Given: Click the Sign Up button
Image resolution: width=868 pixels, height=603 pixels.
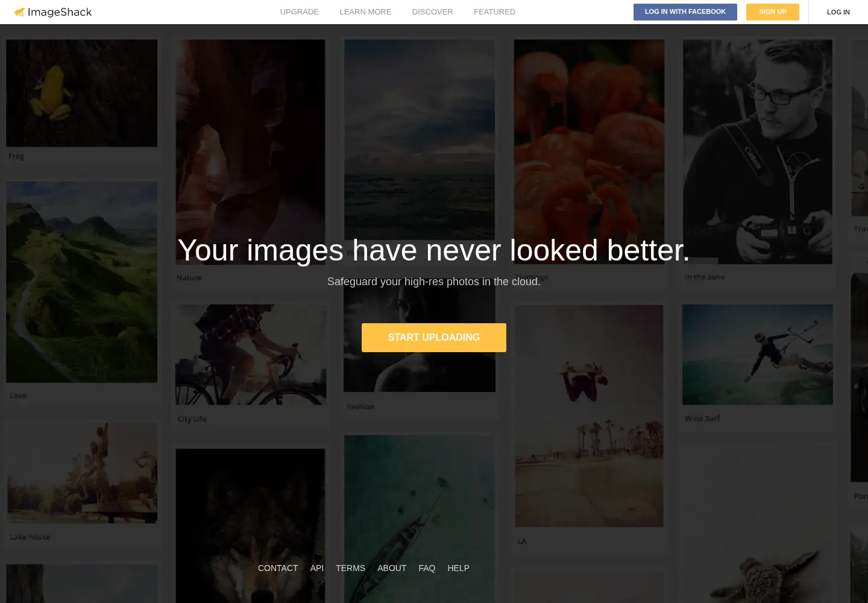Looking at the screenshot, I should coord(773,12).
